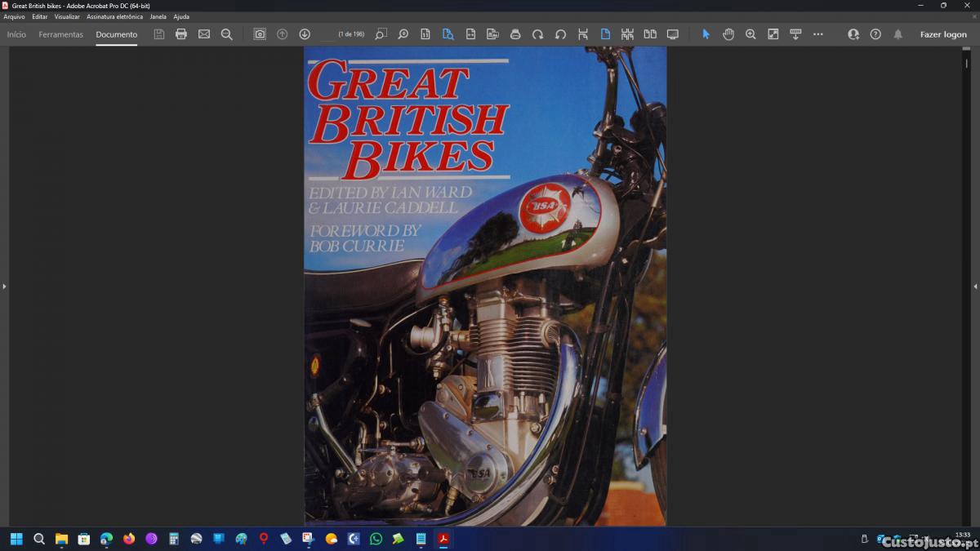Viewport: 980px width, 551px height.
Task: Open WhatsApp from the Windows taskbar
Action: coord(376,539)
